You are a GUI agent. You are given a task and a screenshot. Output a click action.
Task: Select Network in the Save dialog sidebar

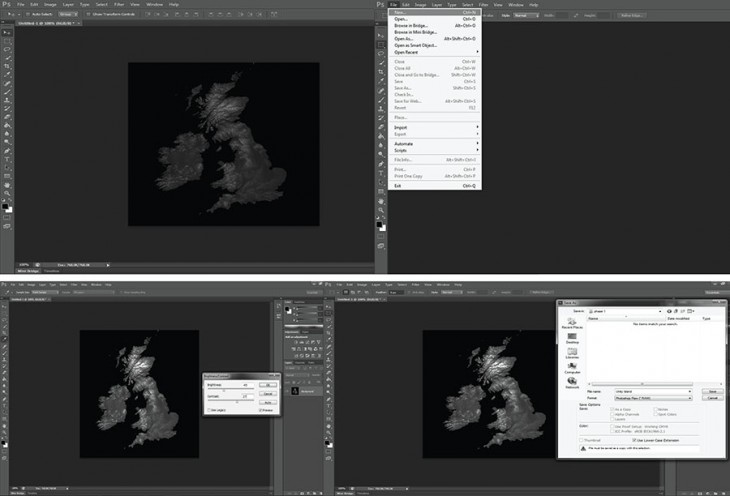coord(571,381)
